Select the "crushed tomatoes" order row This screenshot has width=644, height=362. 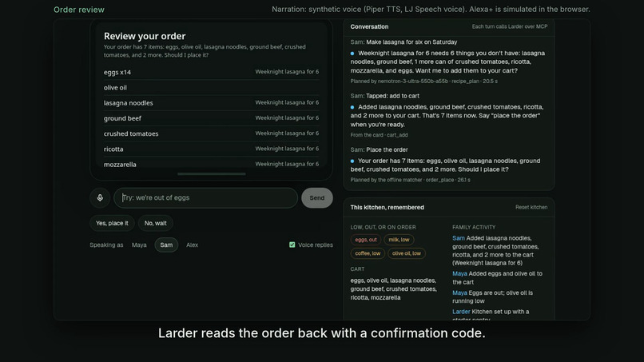[x=211, y=133]
